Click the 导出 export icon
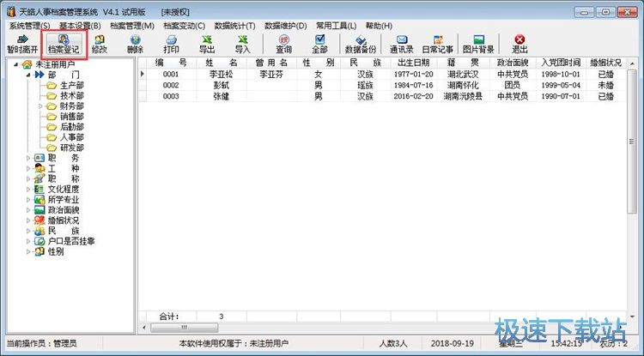This screenshot has width=644, height=356. click(x=207, y=44)
